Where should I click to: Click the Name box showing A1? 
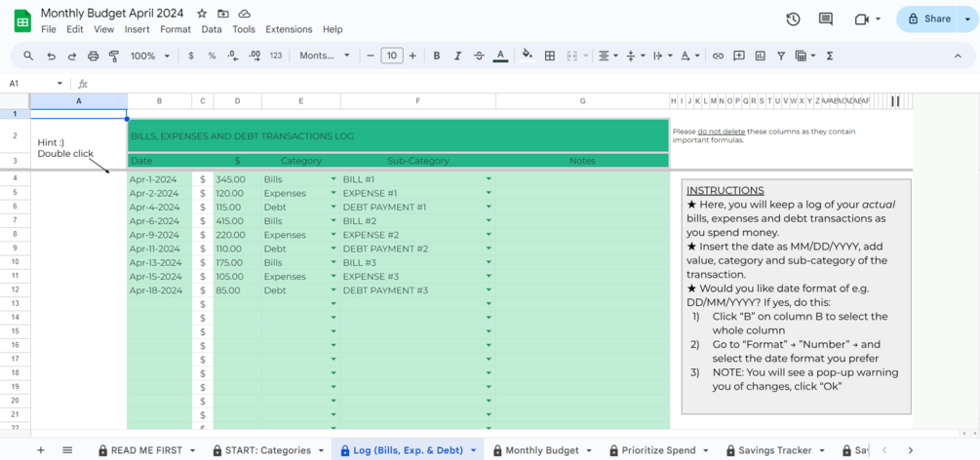(x=36, y=84)
